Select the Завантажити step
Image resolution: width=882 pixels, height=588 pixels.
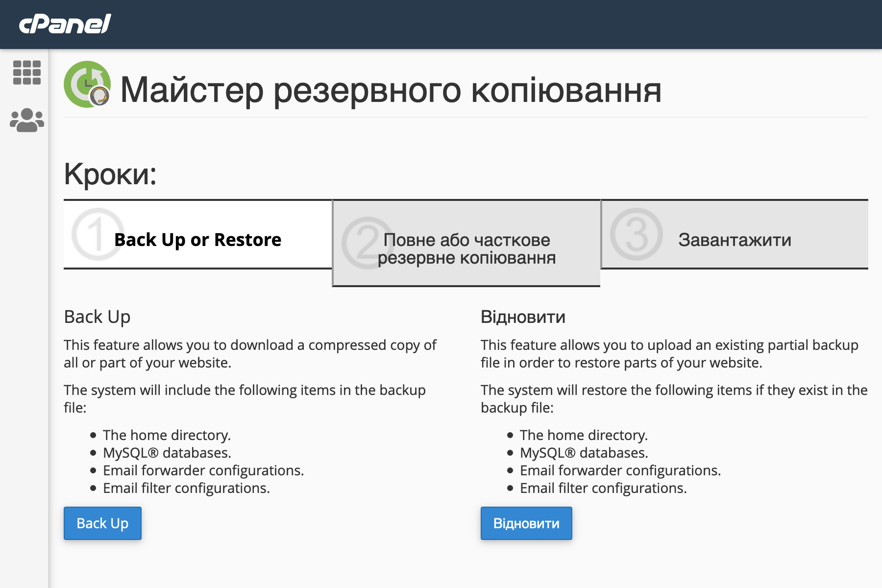tap(735, 235)
